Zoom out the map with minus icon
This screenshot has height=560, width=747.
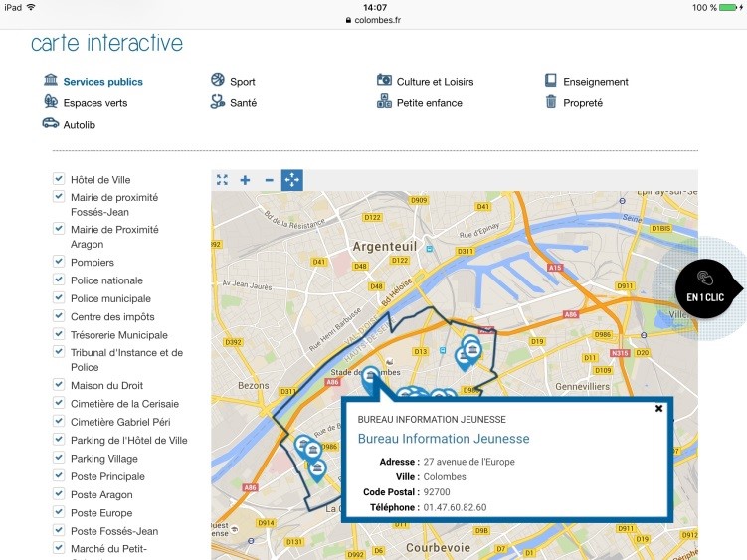tap(270, 180)
